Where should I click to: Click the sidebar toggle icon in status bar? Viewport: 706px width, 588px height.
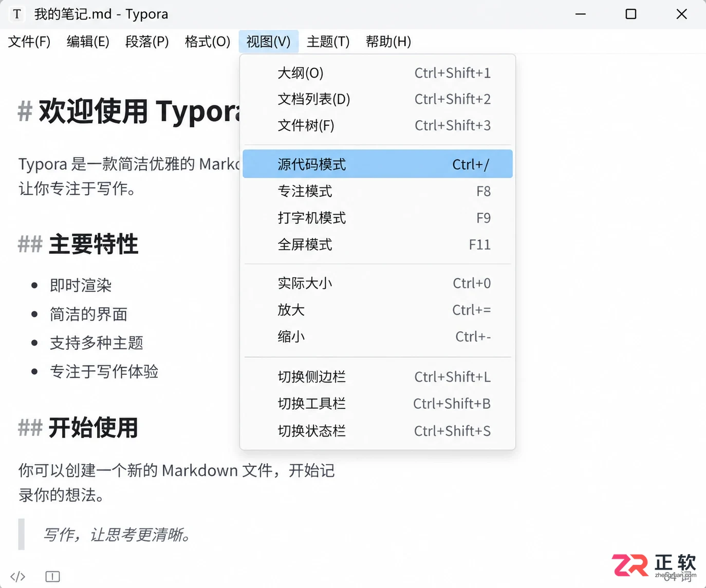(52, 576)
